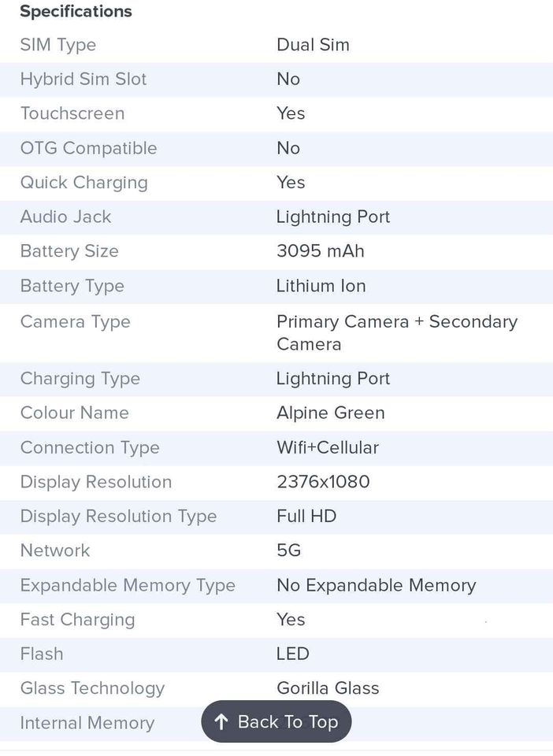Click the Gorilla Glass value
Screen dimensions: 553x756
coord(328,688)
